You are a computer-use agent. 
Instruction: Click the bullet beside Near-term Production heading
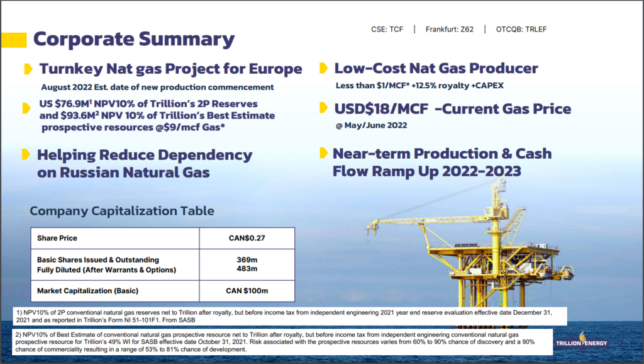point(323,152)
